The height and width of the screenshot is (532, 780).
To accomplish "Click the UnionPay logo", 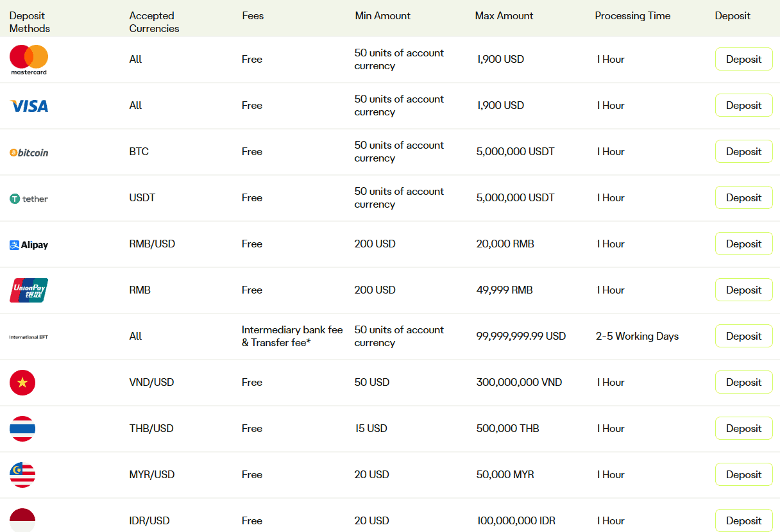I will (x=28, y=290).
